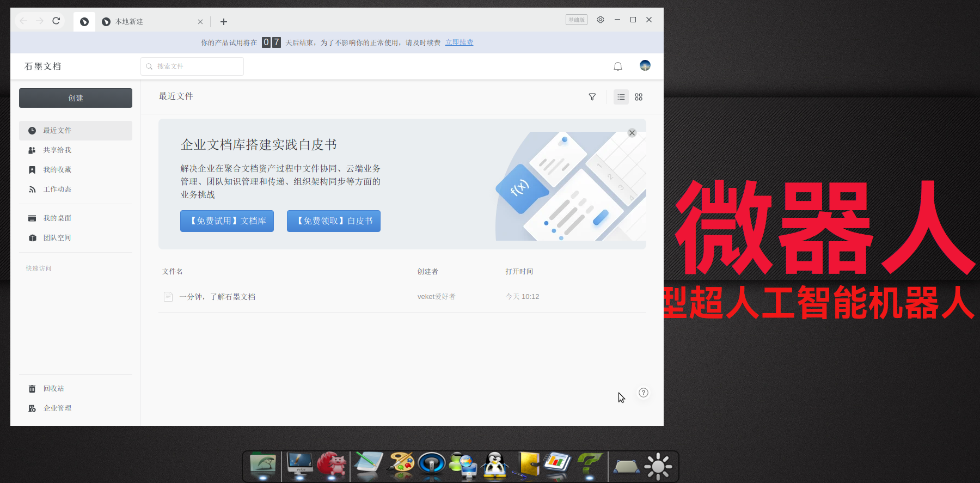Click the 基础版 edition badge

(x=577, y=20)
